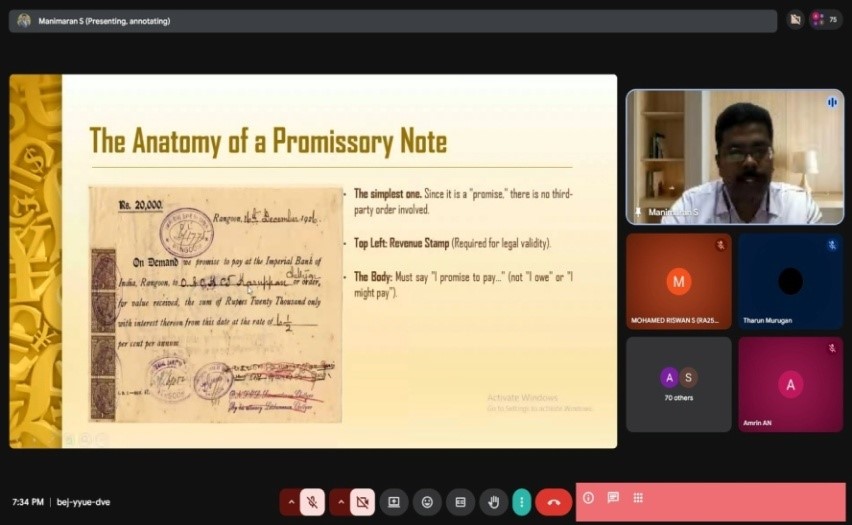Viewport: 852px width, 525px height.
Task: Open the present screen button
Action: [394, 502]
